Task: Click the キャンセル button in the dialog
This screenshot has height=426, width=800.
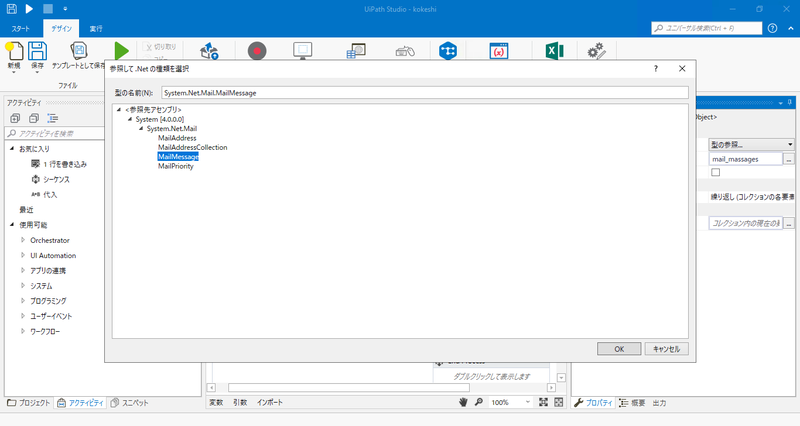Action: point(666,349)
